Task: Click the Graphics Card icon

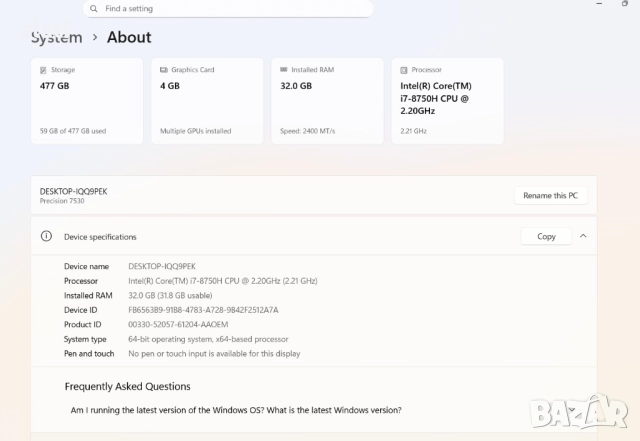Action: 163,70
